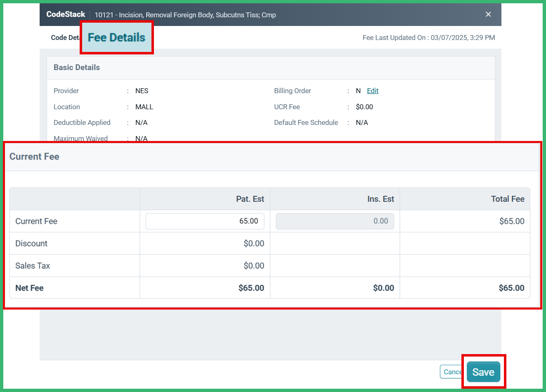The width and height of the screenshot is (546, 392).
Task: Click the Pat. Est current fee input
Action: [205, 221]
